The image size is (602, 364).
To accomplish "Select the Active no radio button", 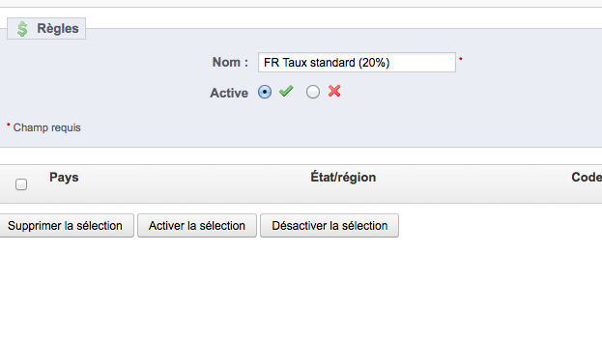I will (x=313, y=92).
